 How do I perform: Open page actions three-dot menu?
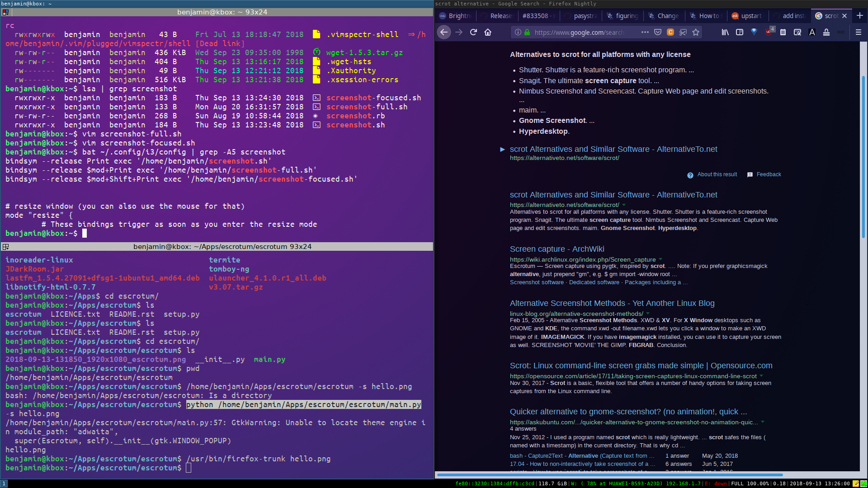[x=645, y=32]
